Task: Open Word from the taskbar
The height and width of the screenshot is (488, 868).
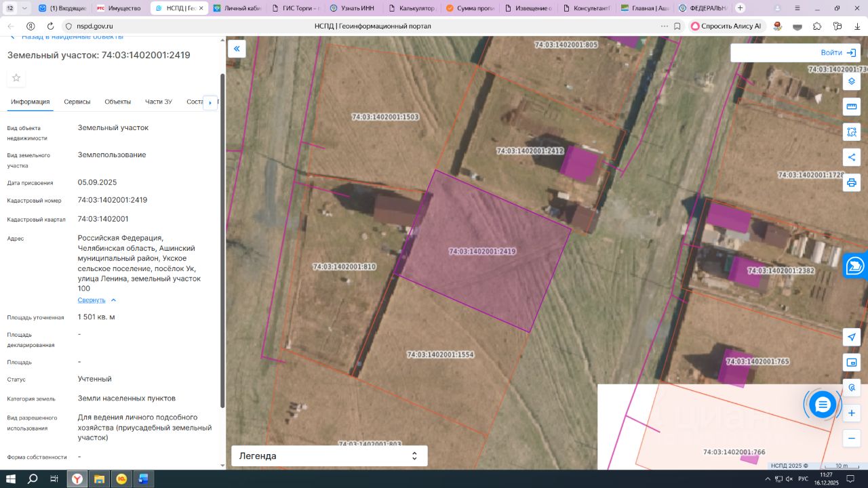Action: (143, 479)
